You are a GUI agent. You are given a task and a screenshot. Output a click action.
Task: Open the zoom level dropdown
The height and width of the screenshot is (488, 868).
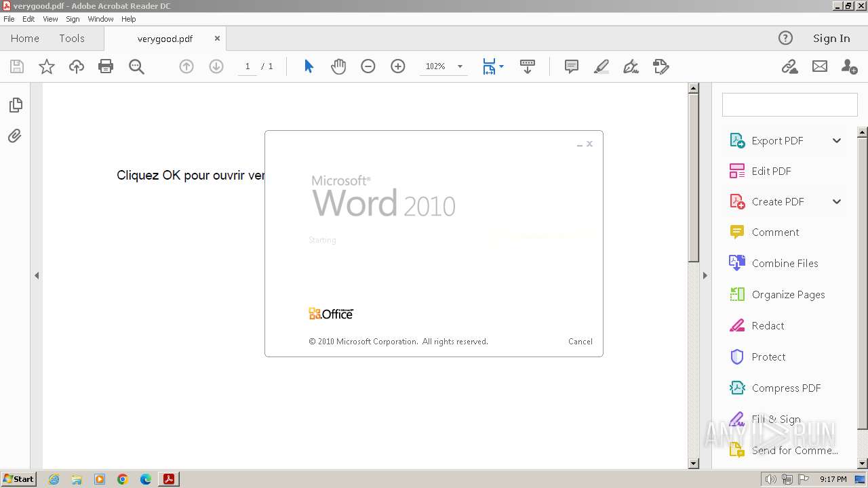[x=460, y=66]
